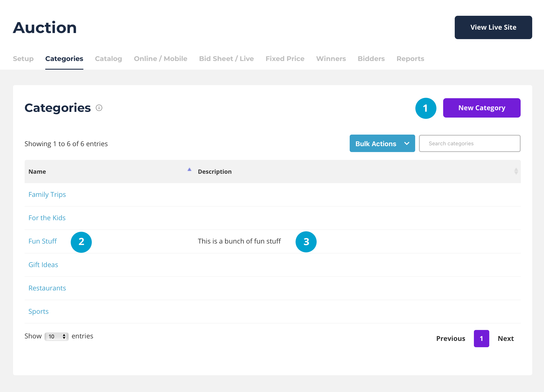544x392 pixels.
Task: Open the Fun Stuff category link
Action: [x=43, y=241]
